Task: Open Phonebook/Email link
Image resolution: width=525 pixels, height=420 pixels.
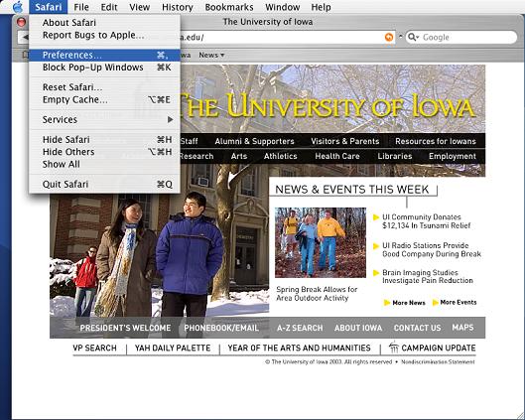Action: click(221, 328)
